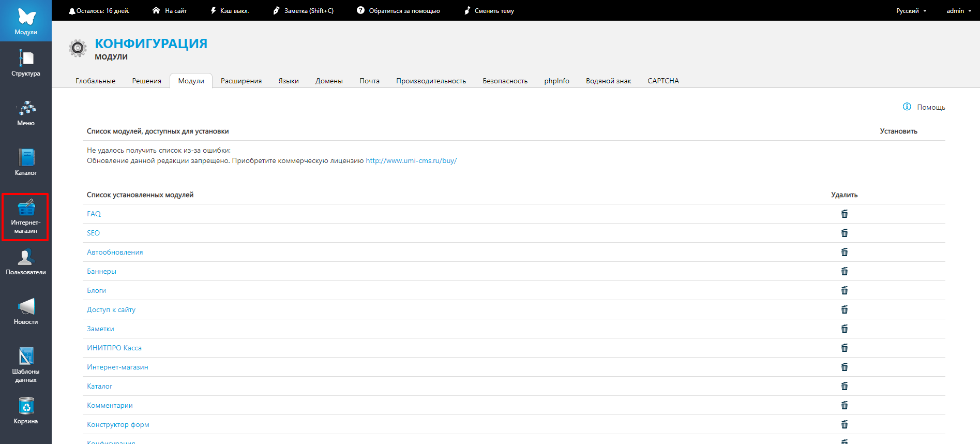Click the days-remaining bell notification
This screenshot has height=444, width=980.
point(99,11)
